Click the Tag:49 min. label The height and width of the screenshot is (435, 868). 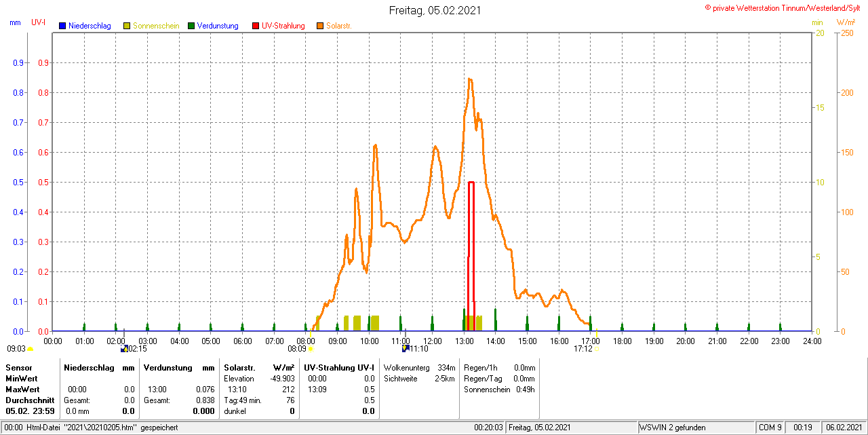[x=243, y=400]
